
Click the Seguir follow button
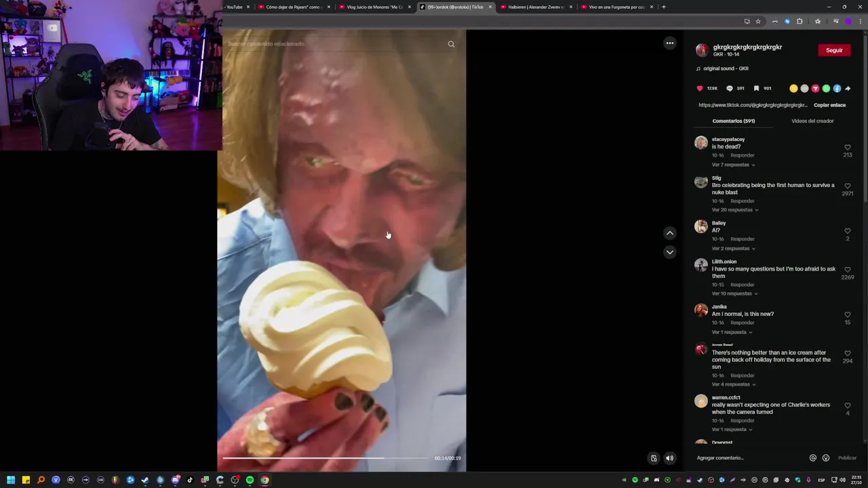click(x=834, y=50)
